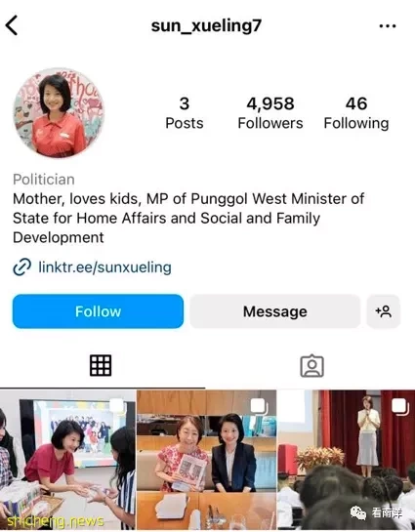Image resolution: width=415 pixels, height=532 pixels.
Task: Open post of two women seated
Action: (x=207, y=460)
